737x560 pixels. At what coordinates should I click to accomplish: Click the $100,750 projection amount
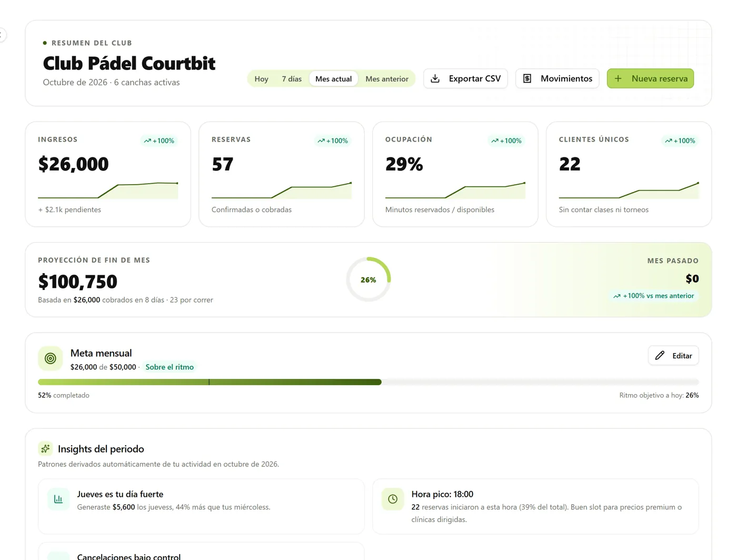pyautogui.click(x=77, y=282)
